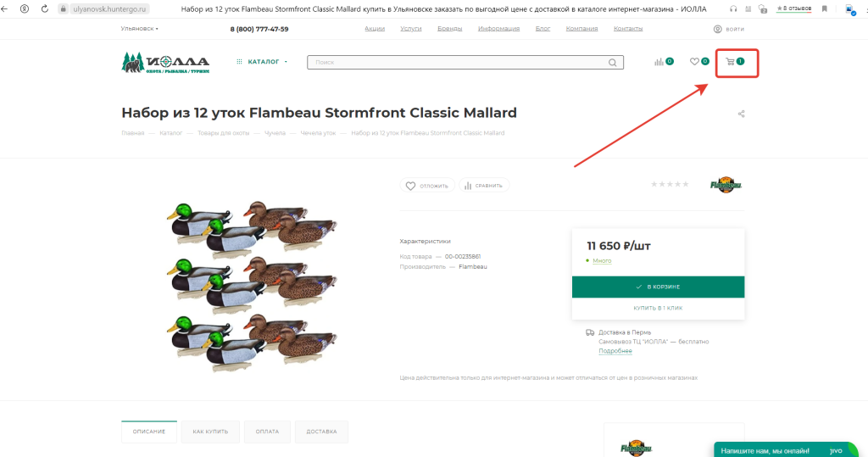Click into the Поиск search field
868x457 pixels.
tap(458, 63)
